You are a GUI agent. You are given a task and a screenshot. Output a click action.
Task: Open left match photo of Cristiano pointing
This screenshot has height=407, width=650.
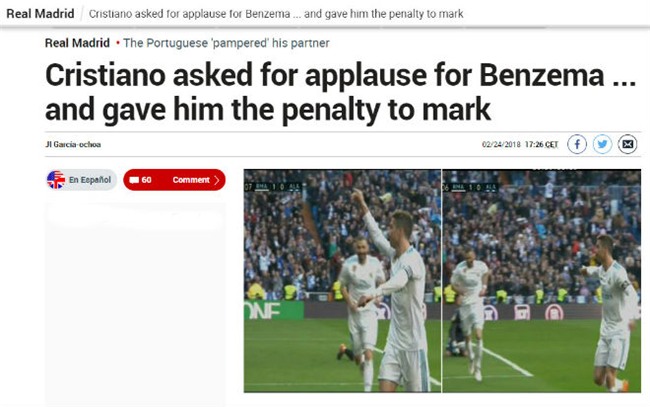point(342,281)
